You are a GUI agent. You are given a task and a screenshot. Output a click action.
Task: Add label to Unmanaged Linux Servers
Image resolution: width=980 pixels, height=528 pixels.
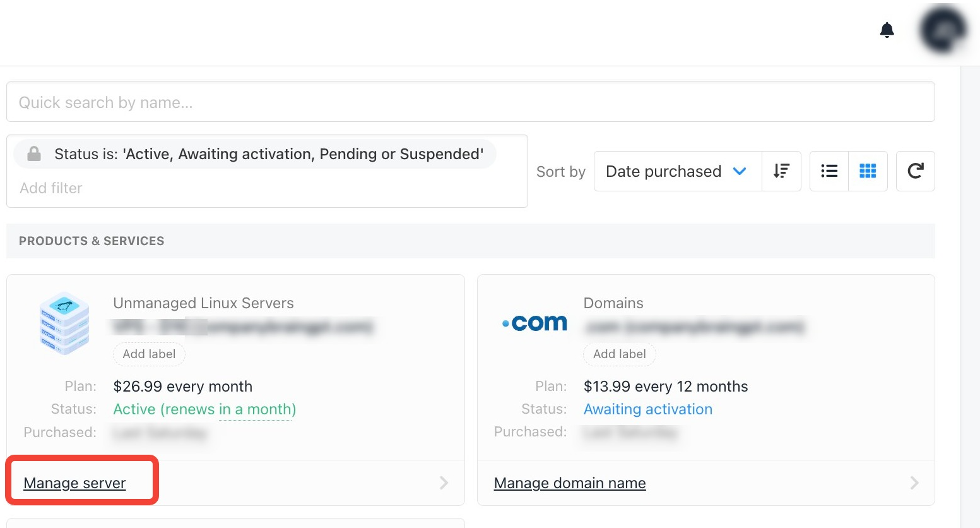pyautogui.click(x=149, y=354)
